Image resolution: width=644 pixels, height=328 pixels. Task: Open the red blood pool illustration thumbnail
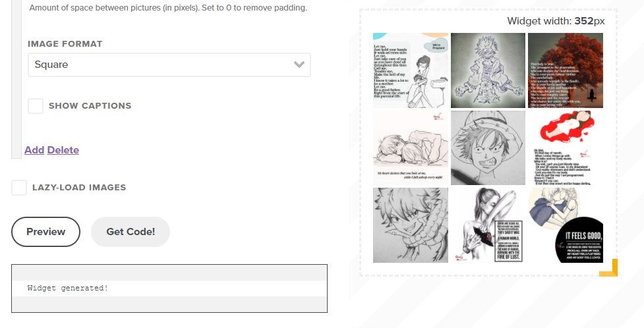point(566,148)
